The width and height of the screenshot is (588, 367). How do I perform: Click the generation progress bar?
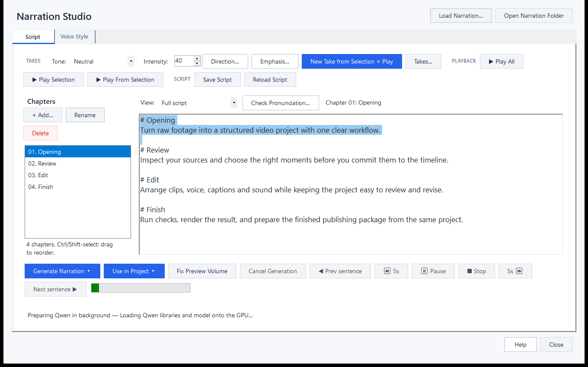click(141, 288)
